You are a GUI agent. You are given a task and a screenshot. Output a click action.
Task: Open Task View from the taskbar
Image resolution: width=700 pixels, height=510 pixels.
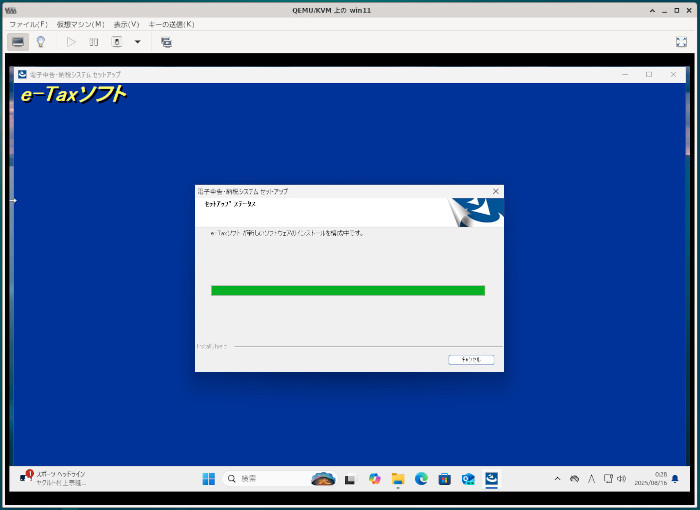[x=350, y=479]
